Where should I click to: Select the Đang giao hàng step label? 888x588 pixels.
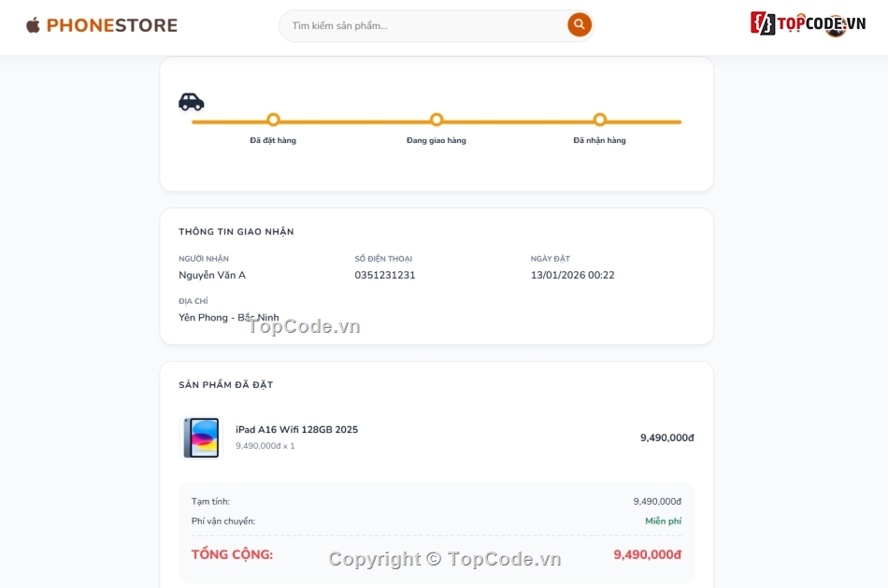tap(437, 139)
